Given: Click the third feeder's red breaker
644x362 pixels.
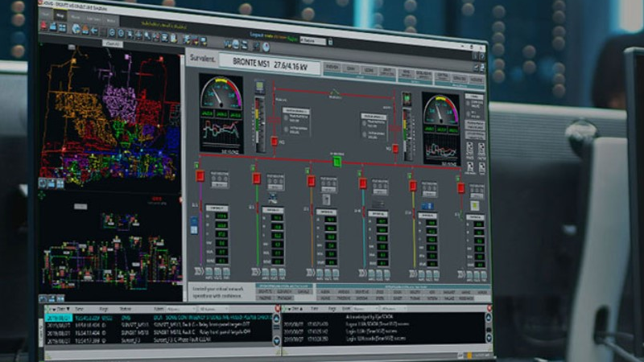Looking at the screenshot, I should point(311,181).
